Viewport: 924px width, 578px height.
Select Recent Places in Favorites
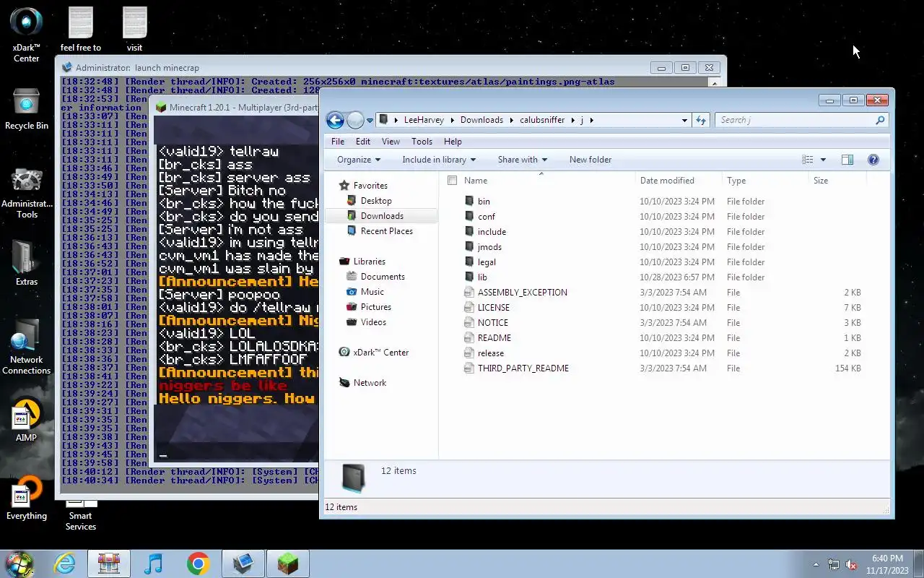tap(386, 231)
